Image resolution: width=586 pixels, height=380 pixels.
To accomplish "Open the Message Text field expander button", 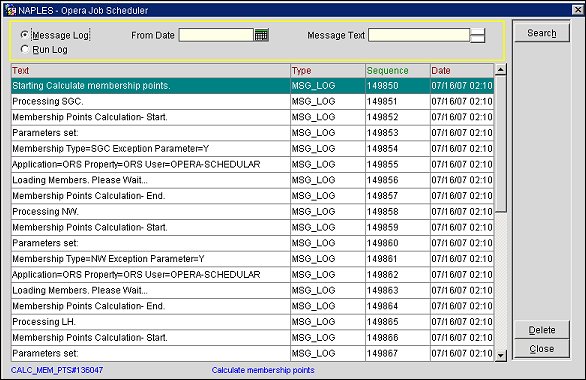I will tap(477, 35).
